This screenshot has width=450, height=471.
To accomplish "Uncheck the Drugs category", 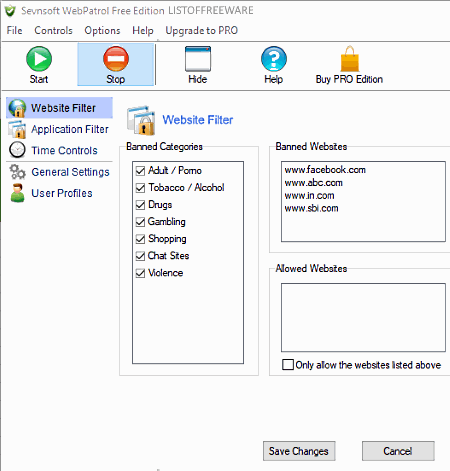I will pos(140,205).
